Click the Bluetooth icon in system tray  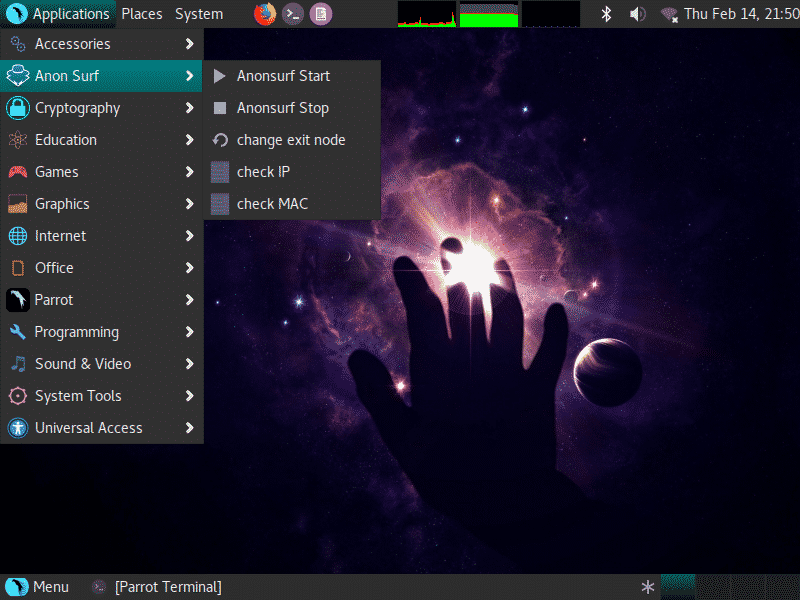point(606,14)
